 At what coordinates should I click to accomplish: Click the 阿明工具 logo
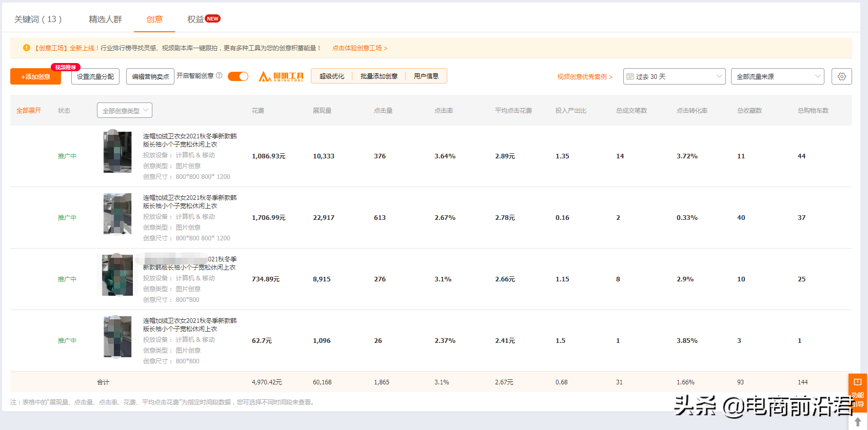tap(281, 76)
